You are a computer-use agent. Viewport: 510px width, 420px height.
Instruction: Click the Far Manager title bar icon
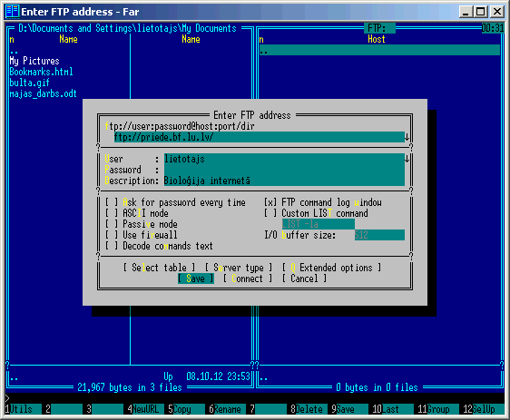13,12
